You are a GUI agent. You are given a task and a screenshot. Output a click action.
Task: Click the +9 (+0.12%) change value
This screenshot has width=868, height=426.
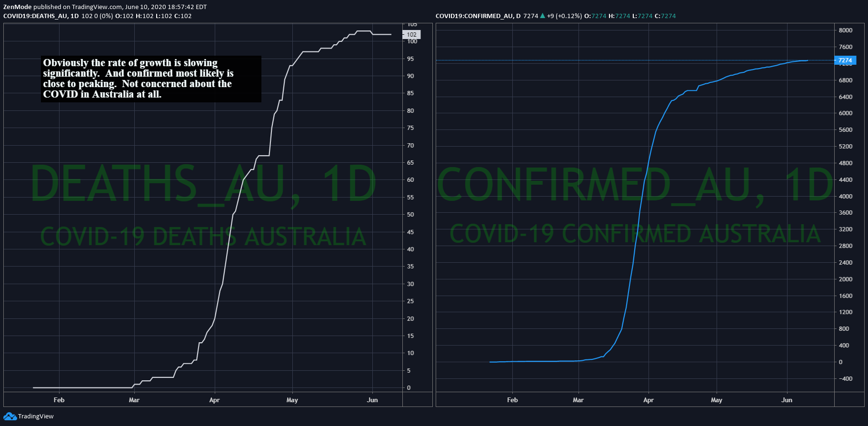tap(564, 16)
